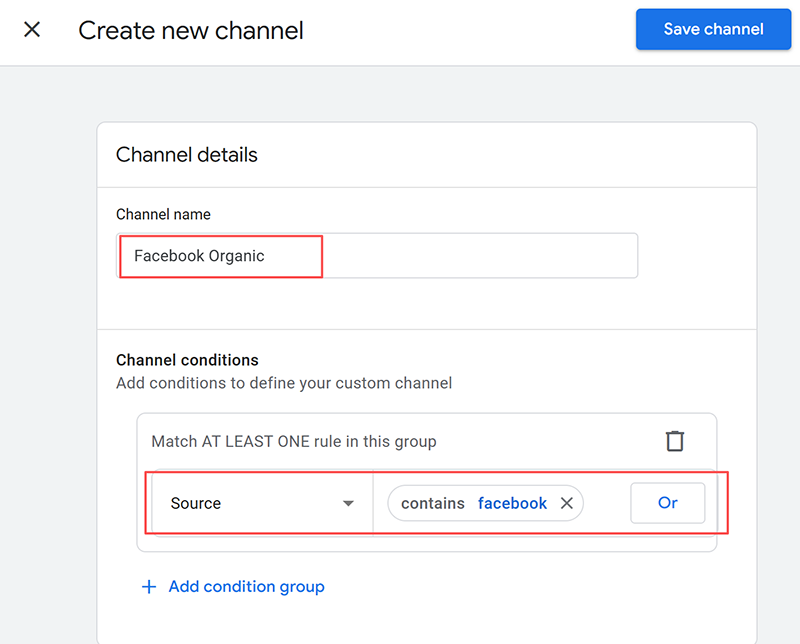Edit the 'contains facebook' condition chip

[x=474, y=504]
